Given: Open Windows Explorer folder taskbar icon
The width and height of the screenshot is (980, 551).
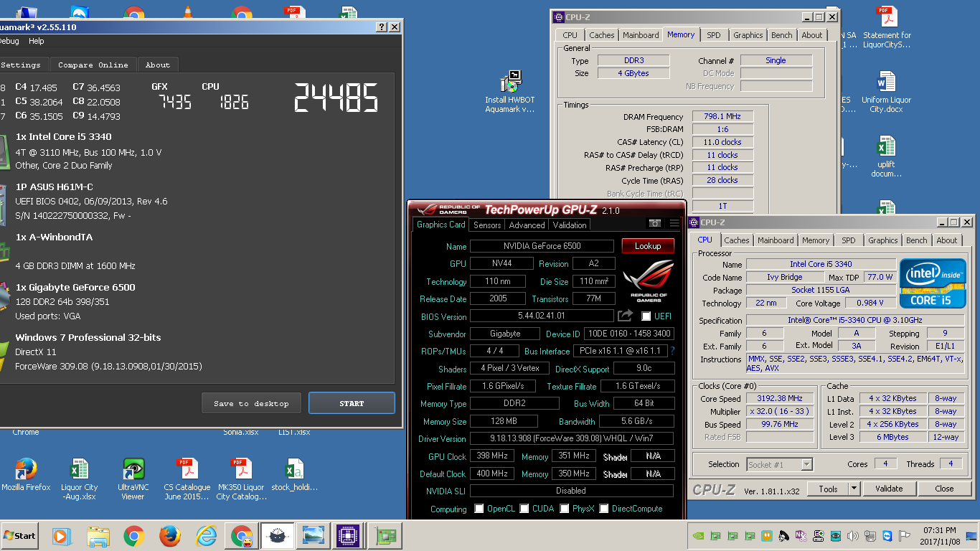Looking at the screenshot, I should pyautogui.click(x=98, y=536).
